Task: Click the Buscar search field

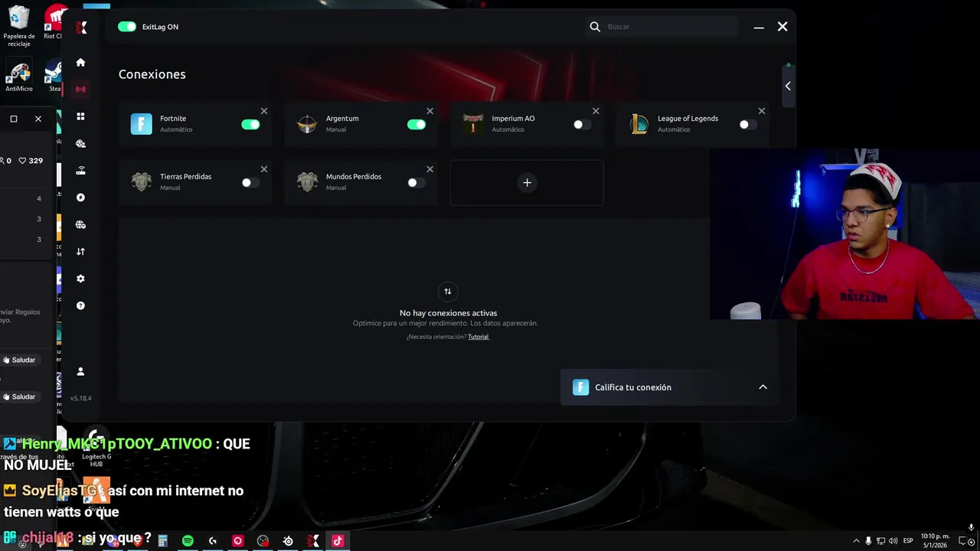Action: (x=663, y=27)
